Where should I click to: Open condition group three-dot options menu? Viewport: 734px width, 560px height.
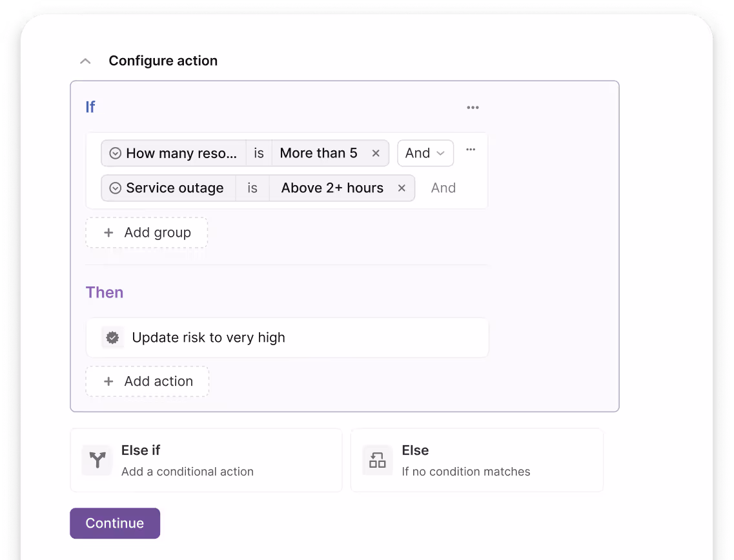[471, 150]
